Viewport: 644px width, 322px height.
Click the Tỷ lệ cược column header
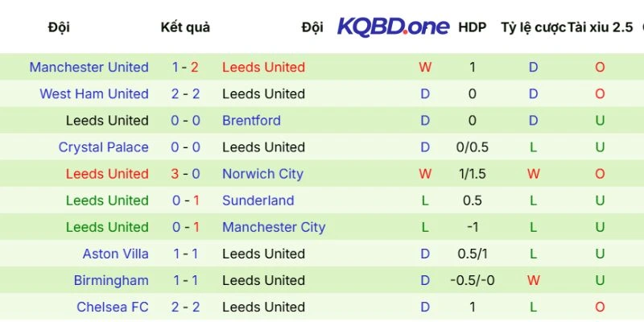532,27
